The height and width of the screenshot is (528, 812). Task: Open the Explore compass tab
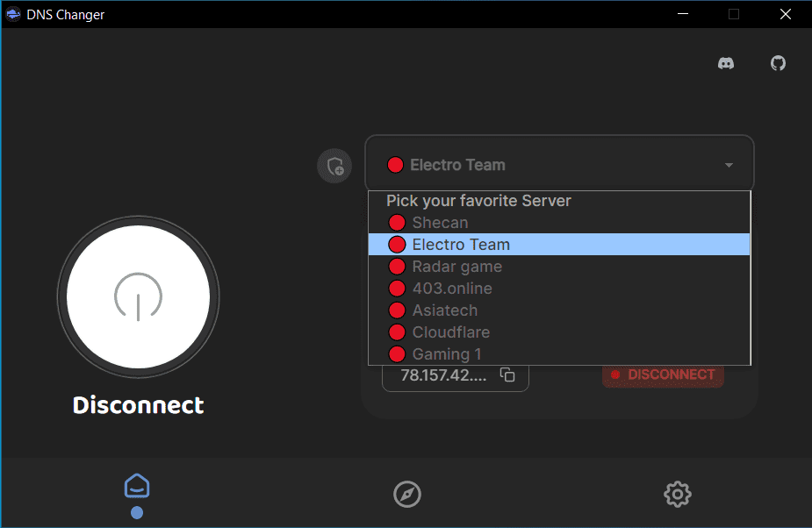click(x=407, y=494)
